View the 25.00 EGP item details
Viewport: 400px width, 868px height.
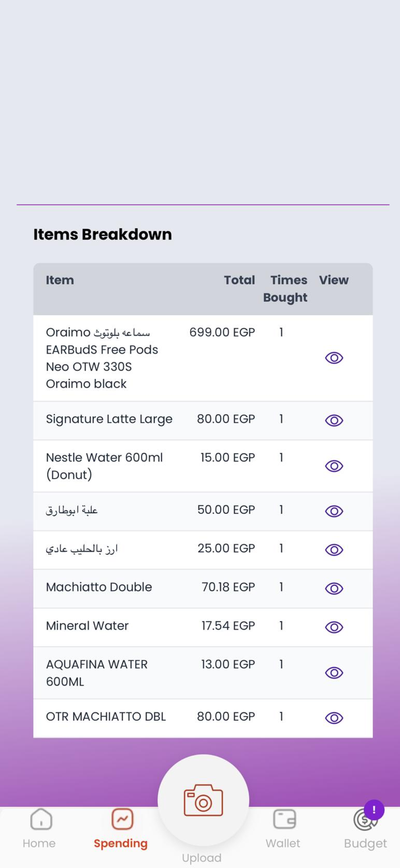pyautogui.click(x=334, y=550)
